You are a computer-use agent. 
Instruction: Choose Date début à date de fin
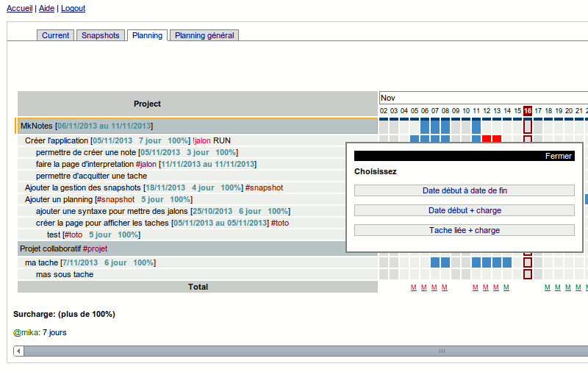[465, 190]
